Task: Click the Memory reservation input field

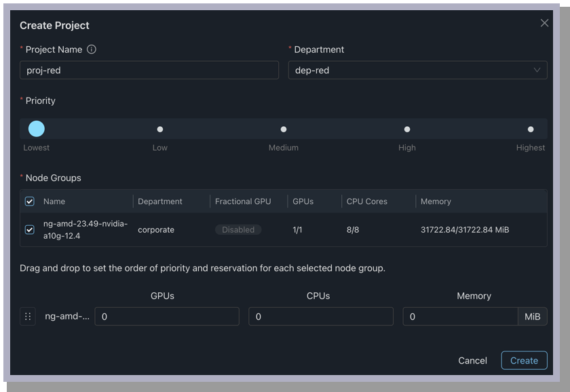Action: click(460, 317)
